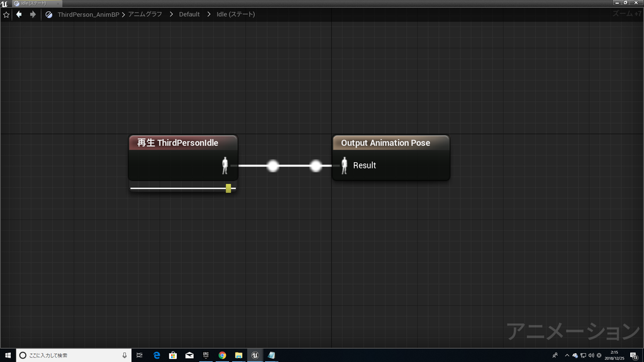The height and width of the screenshot is (362, 644).
Task: Click the AnimBP icon before ThirdPerson_AnimBP
Action: tap(49, 14)
